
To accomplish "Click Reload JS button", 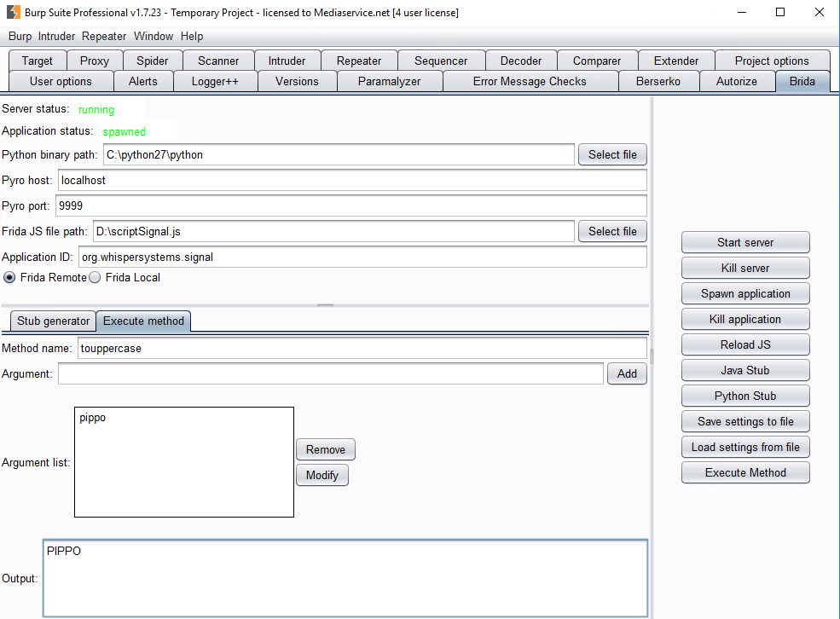I will point(745,345).
